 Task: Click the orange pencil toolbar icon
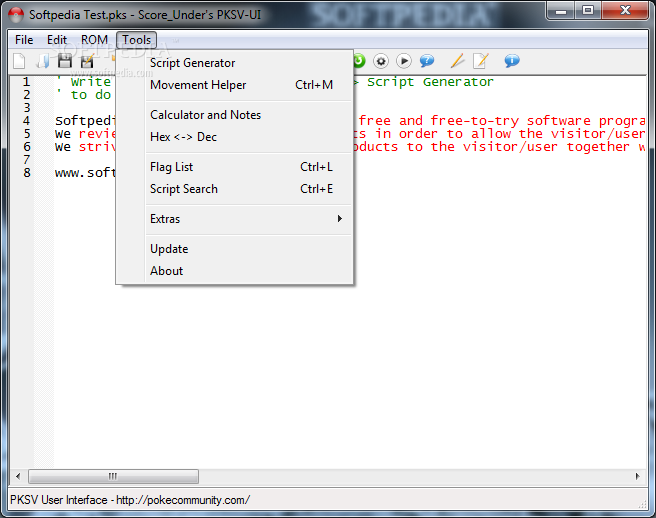(x=457, y=61)
